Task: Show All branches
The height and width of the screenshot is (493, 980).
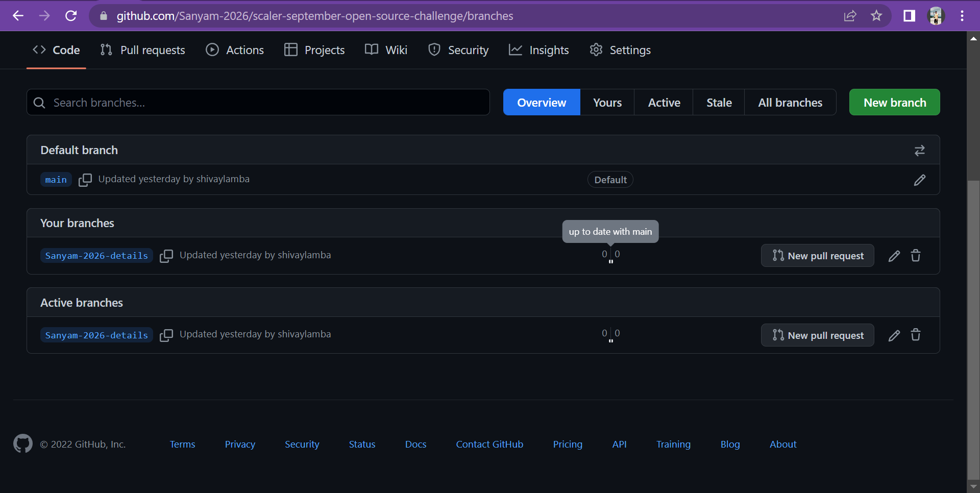Action: (790, 102)
